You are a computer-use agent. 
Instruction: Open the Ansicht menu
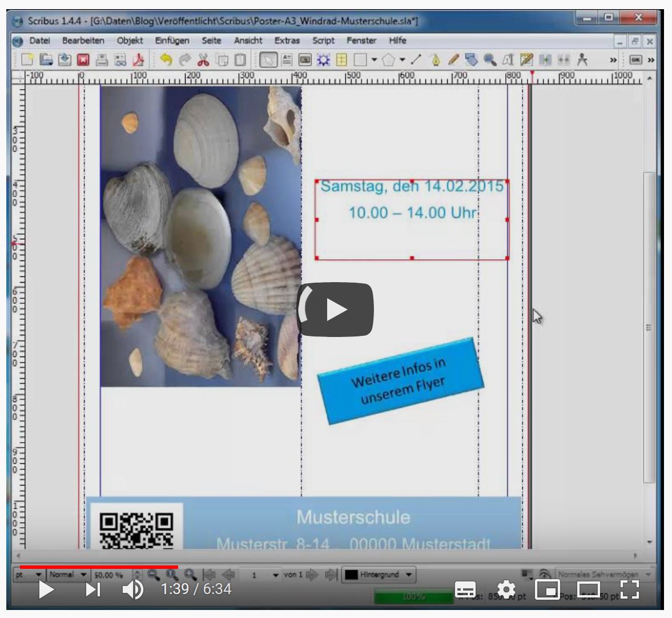point(248,41)
